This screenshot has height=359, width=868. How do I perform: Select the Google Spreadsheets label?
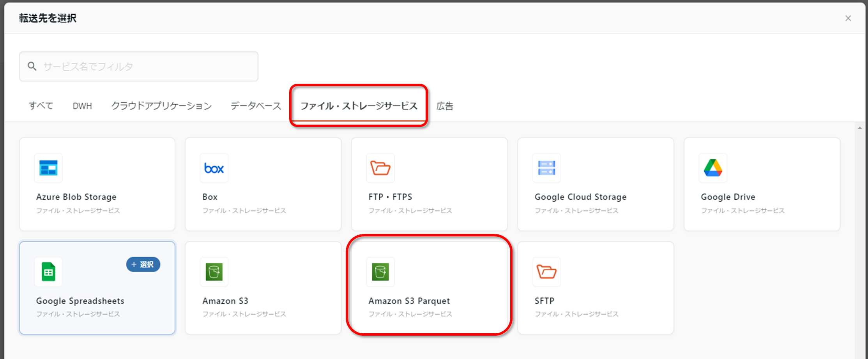point(80,301)
